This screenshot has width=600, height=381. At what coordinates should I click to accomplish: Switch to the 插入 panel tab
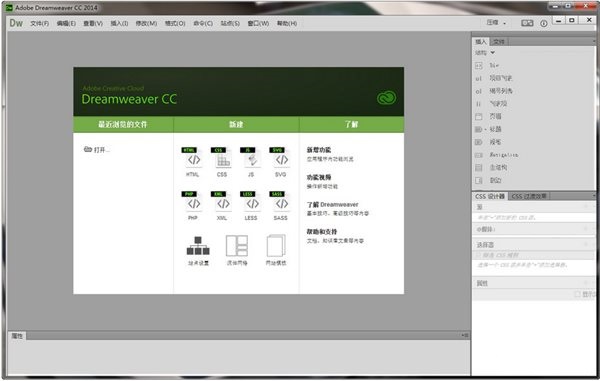pyautogui.click(x=481, y=42)
